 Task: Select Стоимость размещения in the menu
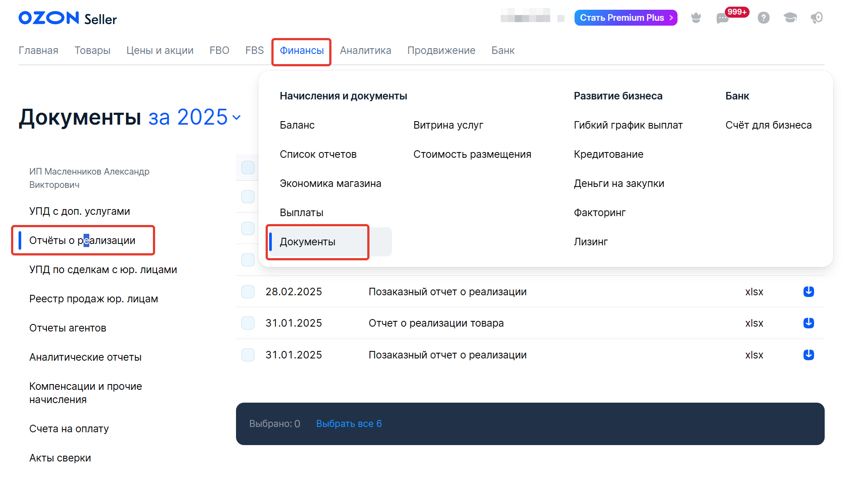pos(472,154)
